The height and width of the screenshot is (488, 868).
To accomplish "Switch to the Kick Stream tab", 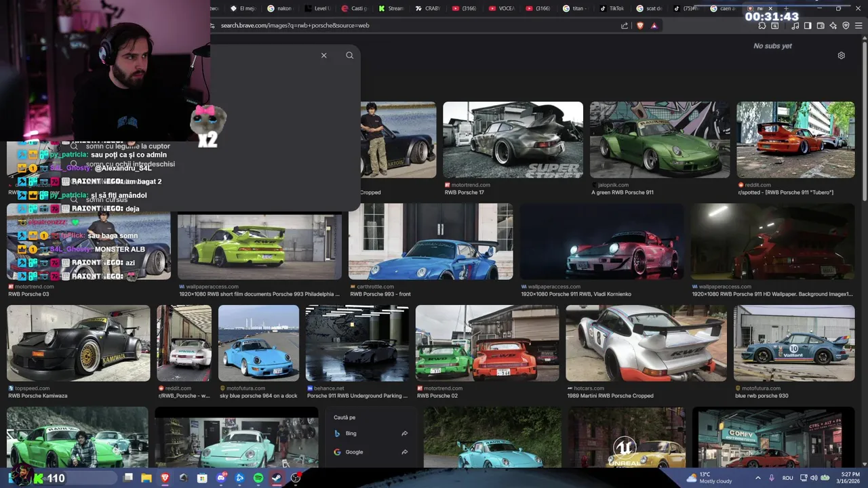I will [391, 8].
